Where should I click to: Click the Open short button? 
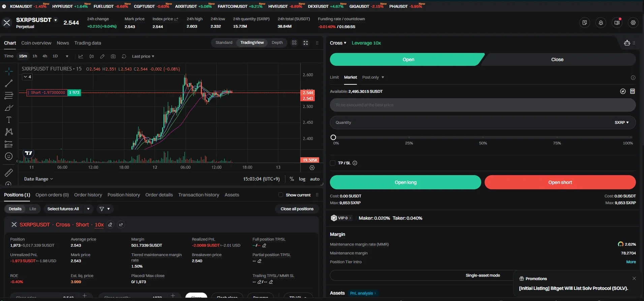560,182
